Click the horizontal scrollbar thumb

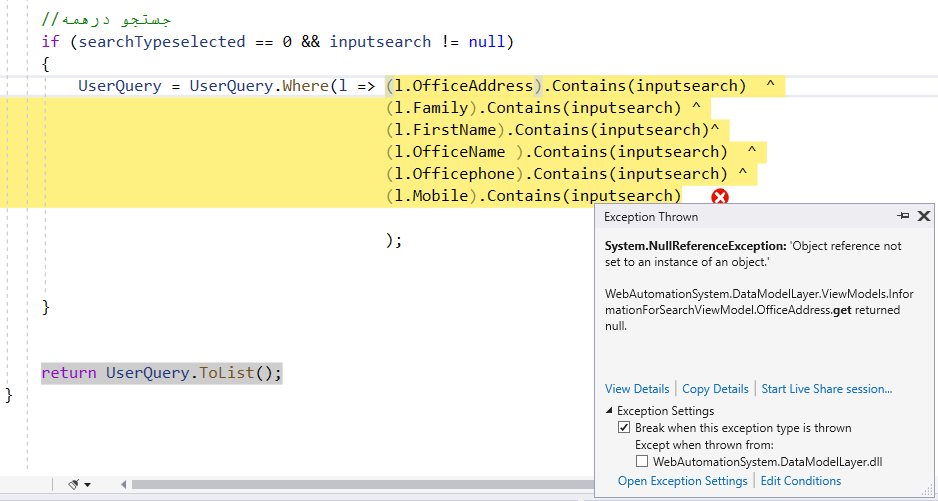point(363,484)
